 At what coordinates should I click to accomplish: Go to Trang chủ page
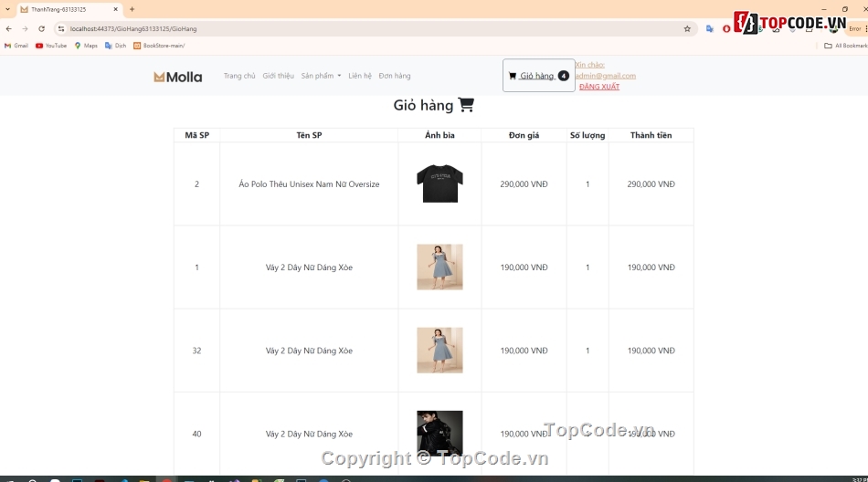tap(239, 76)
